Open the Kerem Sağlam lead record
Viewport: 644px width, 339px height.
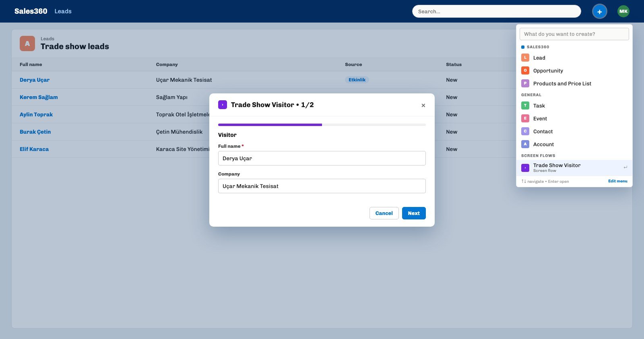point(39,97)
